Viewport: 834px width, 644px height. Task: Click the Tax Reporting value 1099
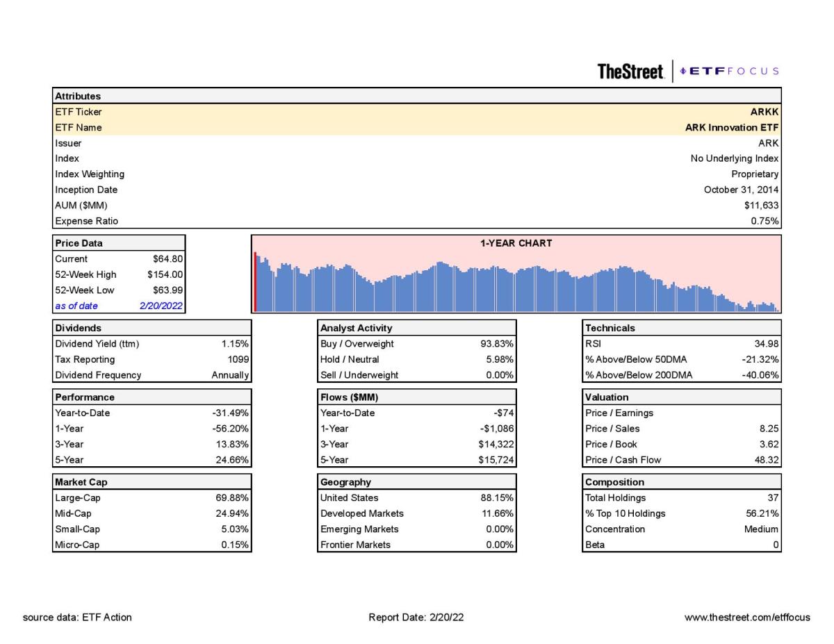pyautogui.click(x=239, y=359)
